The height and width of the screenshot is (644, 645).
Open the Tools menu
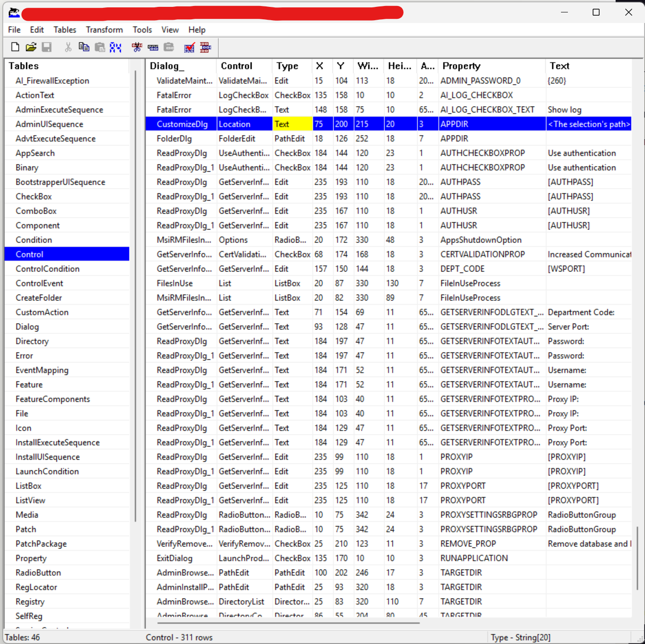click(x=142, y=30)
